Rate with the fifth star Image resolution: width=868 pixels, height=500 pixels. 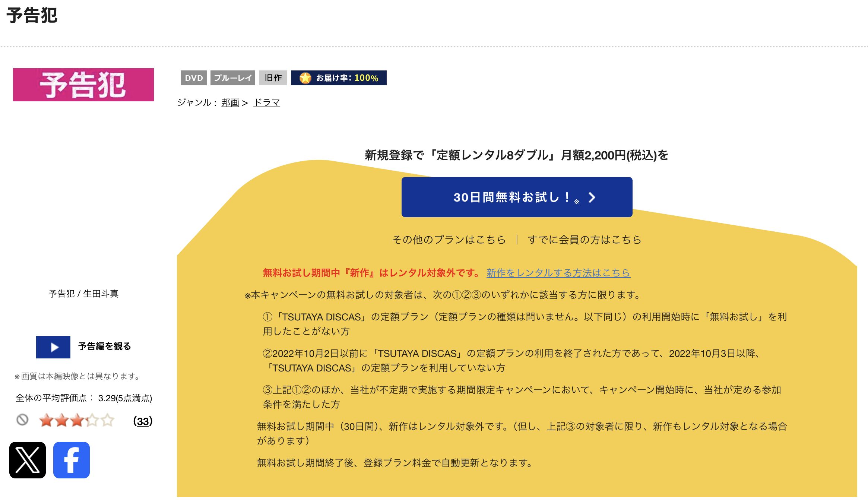107,420
